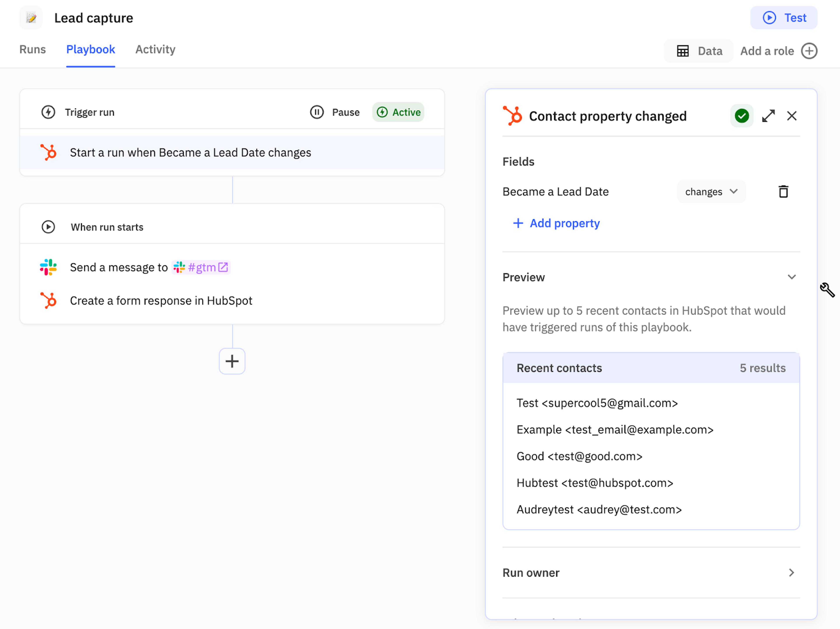Click the wrench icon at right edge
The image size is (840, 629).
[827, 290]
